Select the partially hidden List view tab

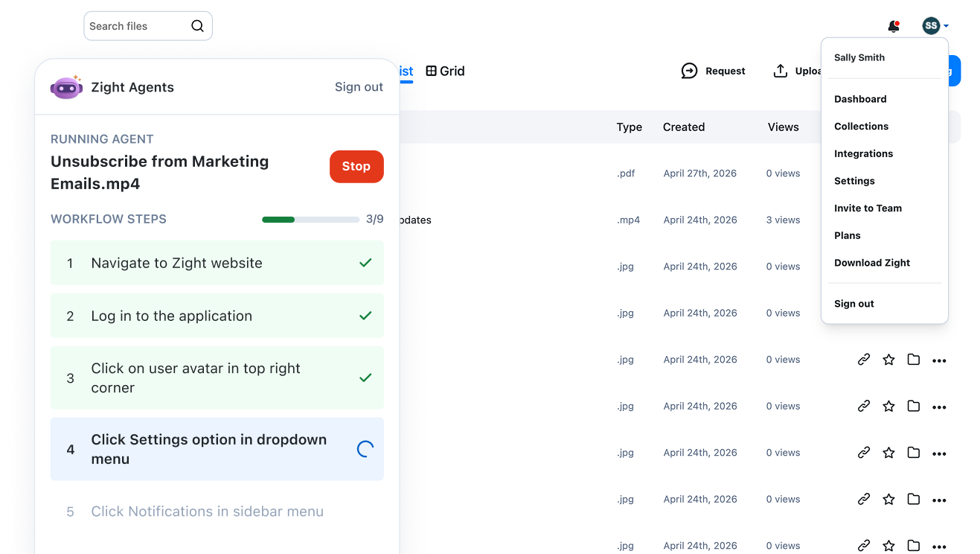point(406,71)
